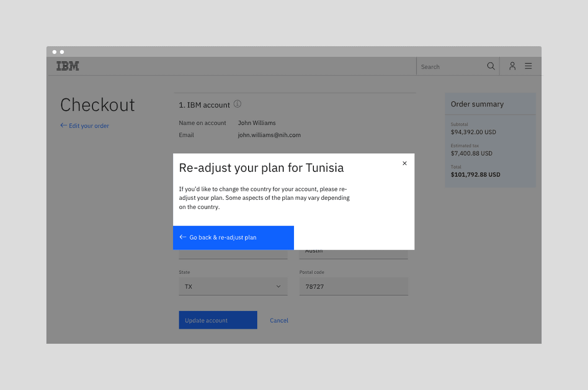The height and width of the screenshot is (390, 588).
Task: Click the arrow icon in the Go back button
Action: 183,237
